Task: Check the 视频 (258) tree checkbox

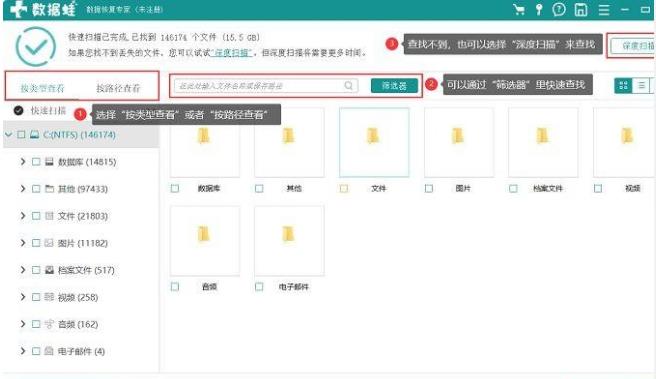Action: click(x=36, y=297)
